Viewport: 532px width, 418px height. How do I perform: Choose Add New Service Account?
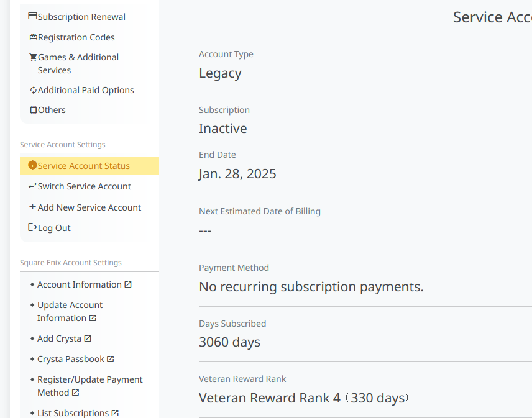tap(89, 207)
